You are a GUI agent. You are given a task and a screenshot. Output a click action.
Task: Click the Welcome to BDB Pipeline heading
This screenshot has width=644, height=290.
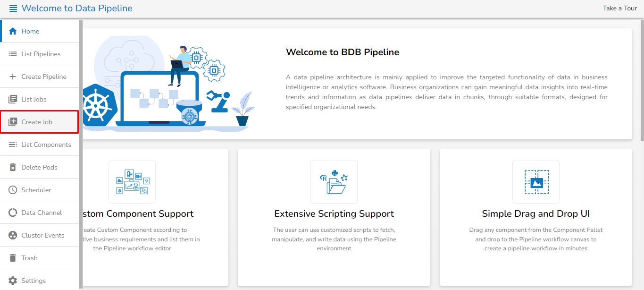pyautogui.click(x=343, y=52)
